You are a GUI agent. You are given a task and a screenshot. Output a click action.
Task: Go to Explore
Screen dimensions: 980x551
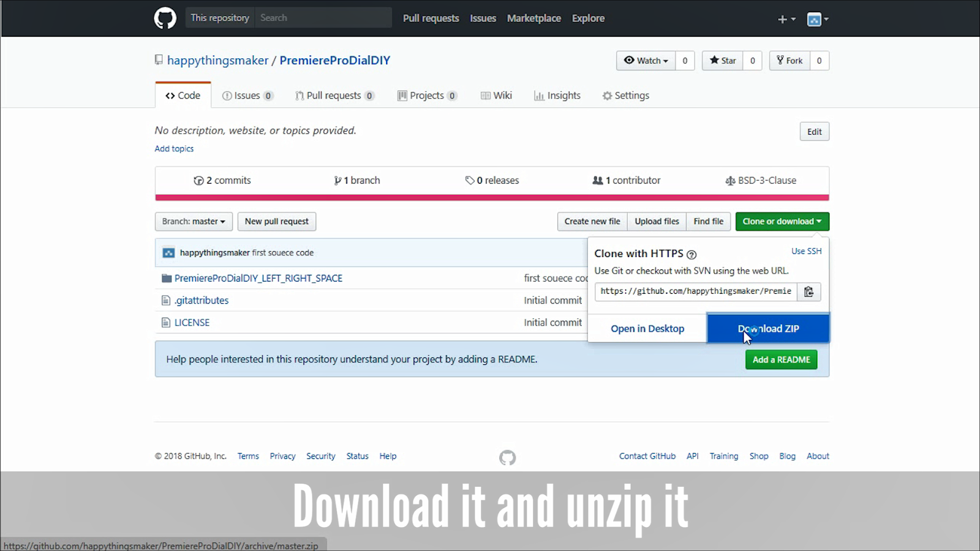(x=588, y=18)
